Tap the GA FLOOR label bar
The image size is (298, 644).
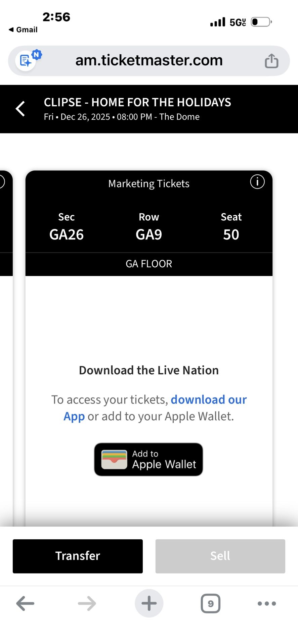tap(148, 264)
